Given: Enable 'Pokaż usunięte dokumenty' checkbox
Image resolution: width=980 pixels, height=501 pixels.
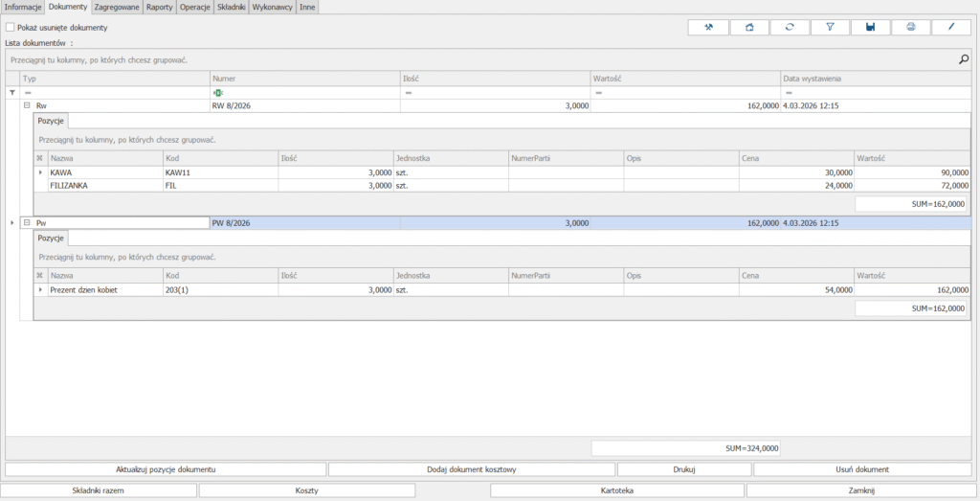Looking at the screenshot, I should [x=11, y=28].
